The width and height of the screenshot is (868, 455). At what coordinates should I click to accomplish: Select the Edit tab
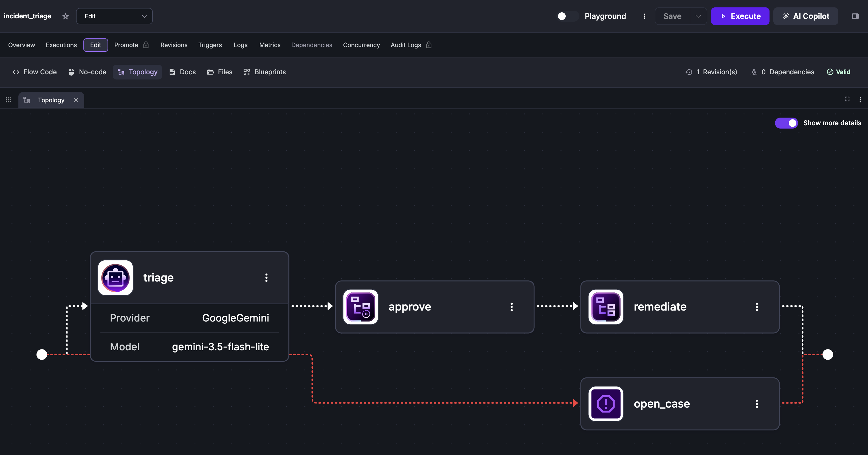tap(96, 45)
